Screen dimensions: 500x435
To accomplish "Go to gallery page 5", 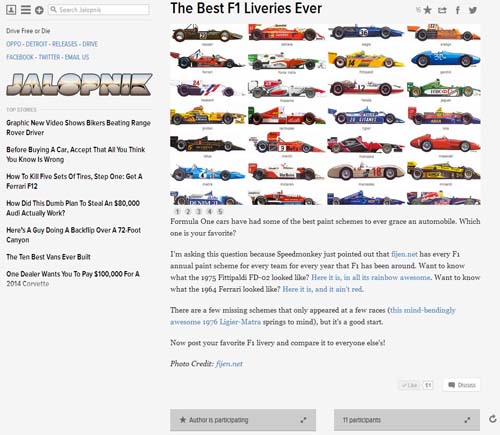I will (x=220, y=211).
